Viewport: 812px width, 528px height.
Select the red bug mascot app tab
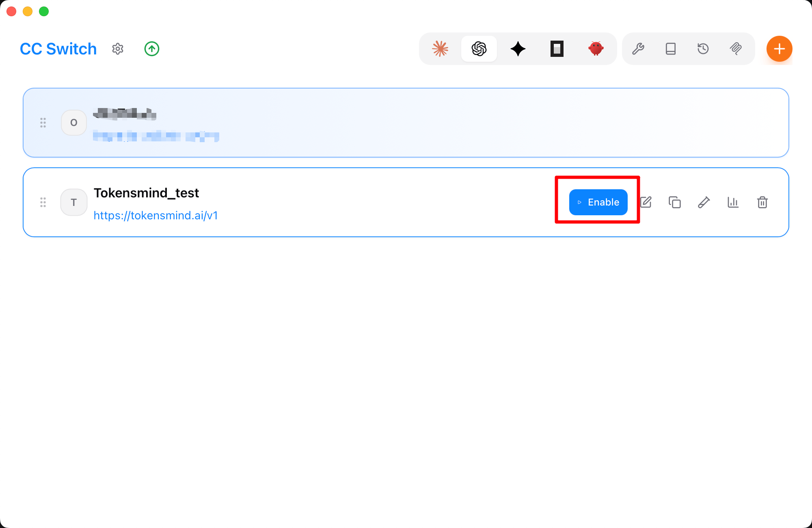(596, 49)
